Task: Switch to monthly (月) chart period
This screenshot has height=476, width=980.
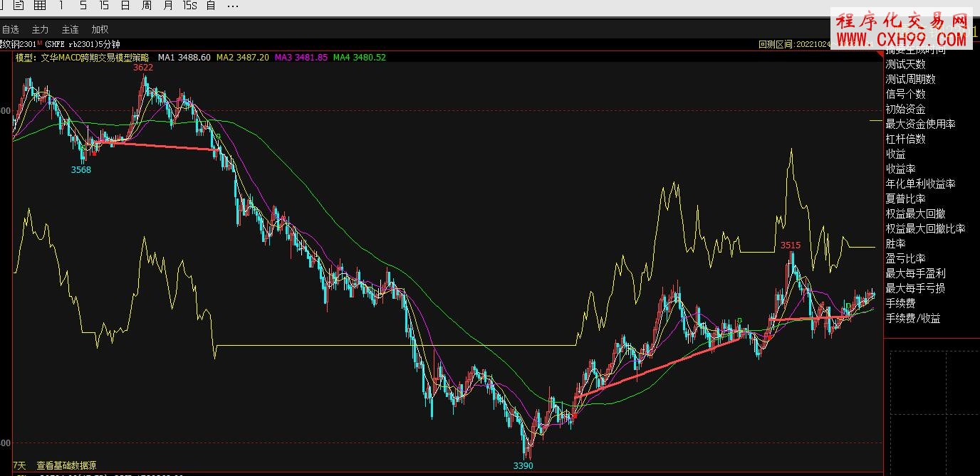Action: [168, 6]
